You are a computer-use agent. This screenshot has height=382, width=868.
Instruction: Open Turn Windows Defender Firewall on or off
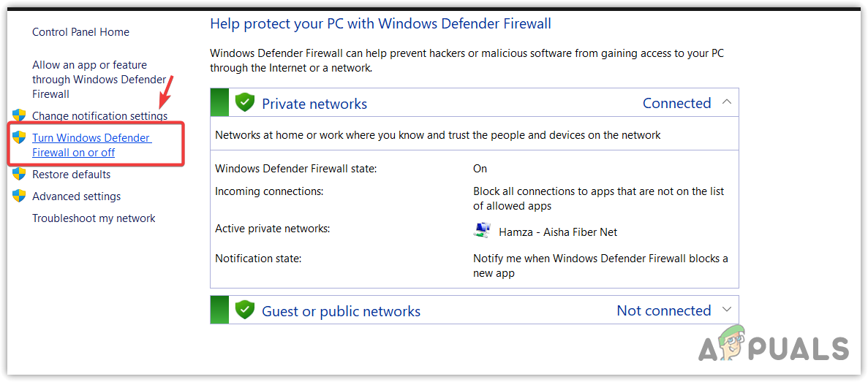pyautogui.click(x=91, y=145)
